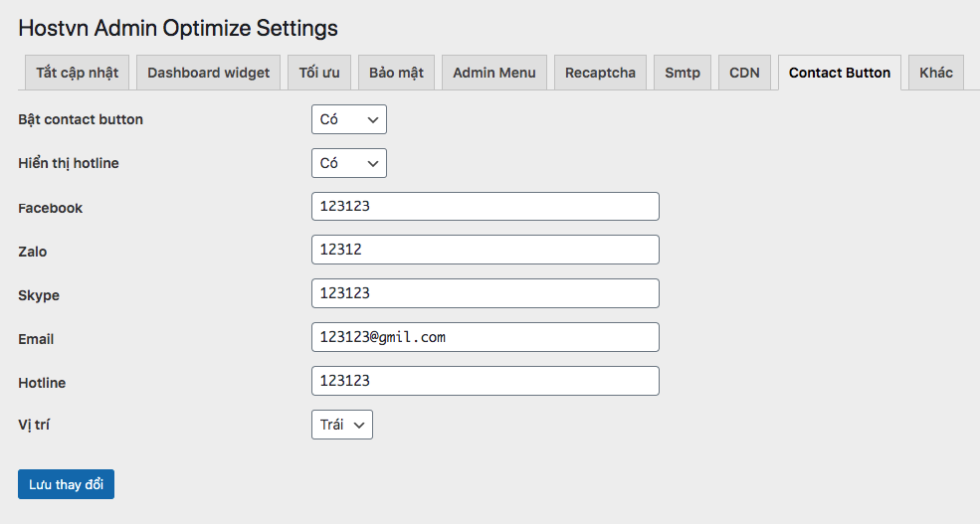Switch to the Recaptcha tab
Screen dimensions: 980x524
coord(600,73)
